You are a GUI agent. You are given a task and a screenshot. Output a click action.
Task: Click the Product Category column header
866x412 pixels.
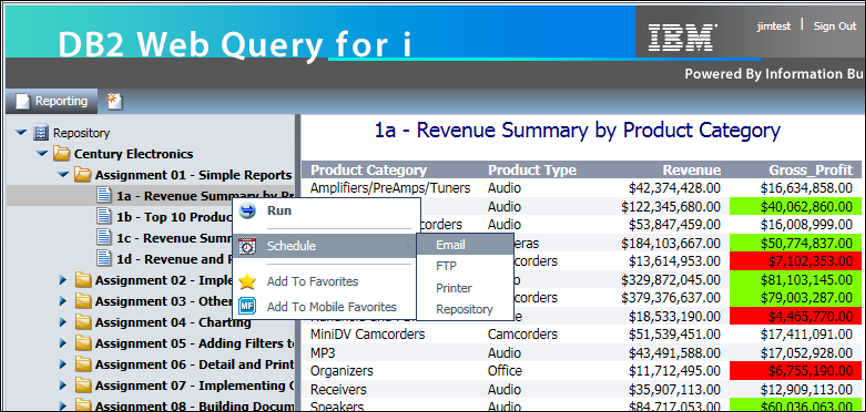pos(368,170)
